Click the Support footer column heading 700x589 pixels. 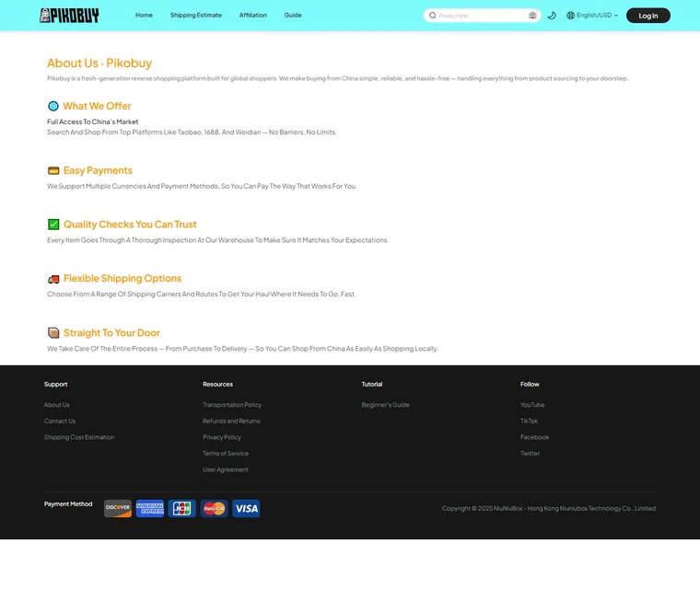coord(56,384)
